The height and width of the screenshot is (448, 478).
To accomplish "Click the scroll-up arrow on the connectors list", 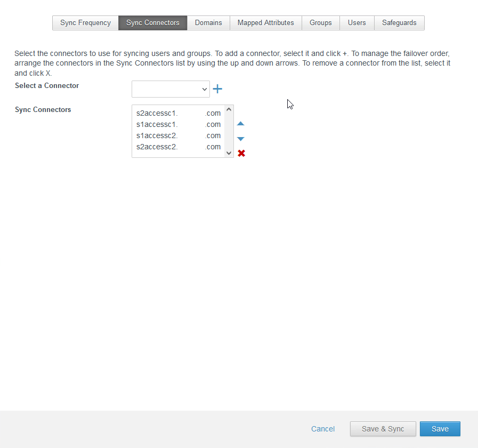I will tap(229, 109).
